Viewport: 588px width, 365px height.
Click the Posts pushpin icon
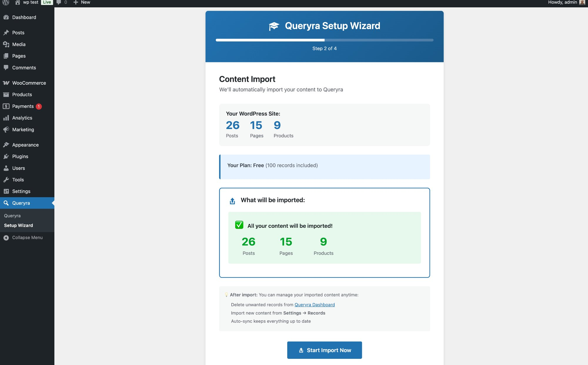coord(6,33)
